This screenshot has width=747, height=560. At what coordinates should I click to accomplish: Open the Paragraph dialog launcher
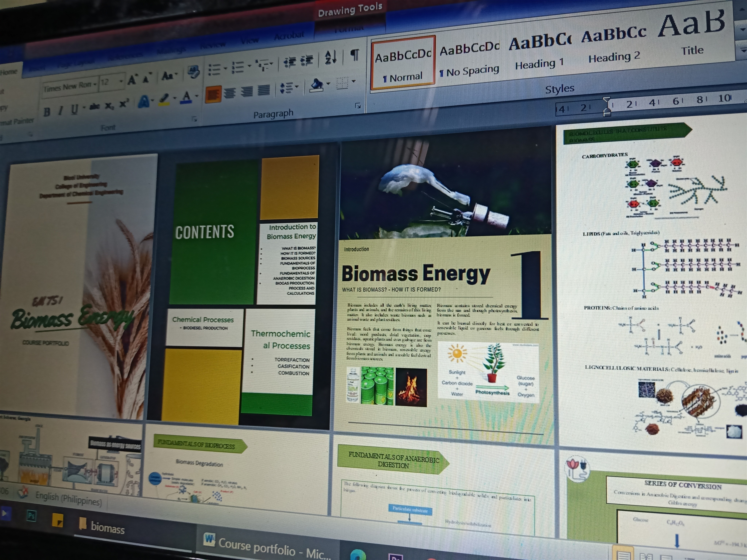pos(358,106)
